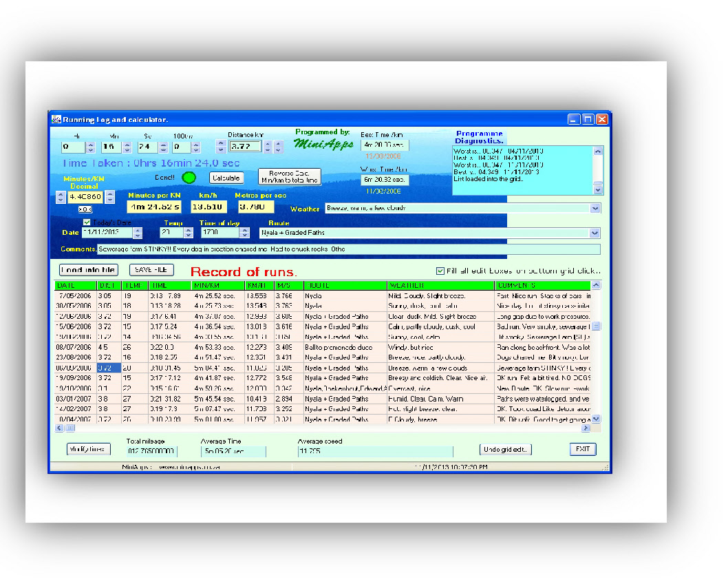
Task: Click the Temp field spinner arrows
Action: tap(188, 233)
